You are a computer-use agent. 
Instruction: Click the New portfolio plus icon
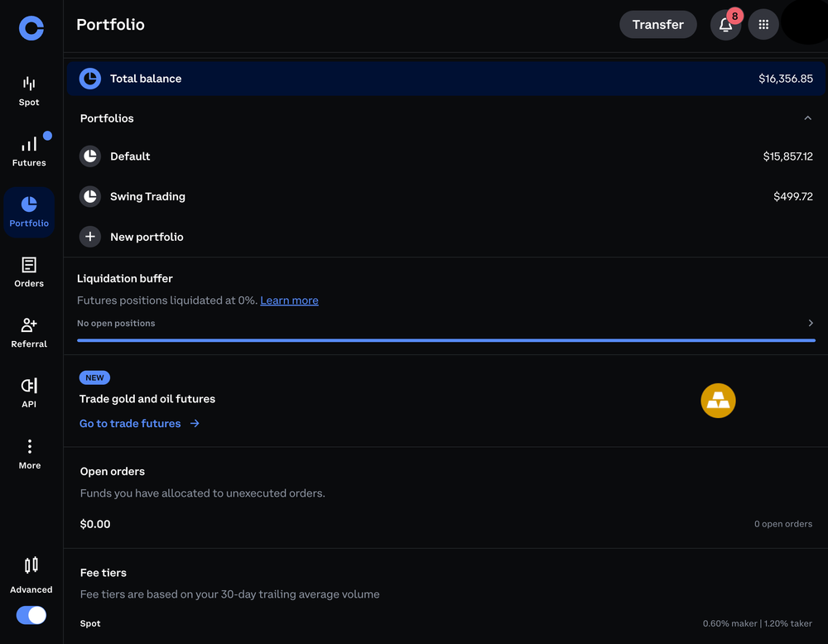point(89,237)
